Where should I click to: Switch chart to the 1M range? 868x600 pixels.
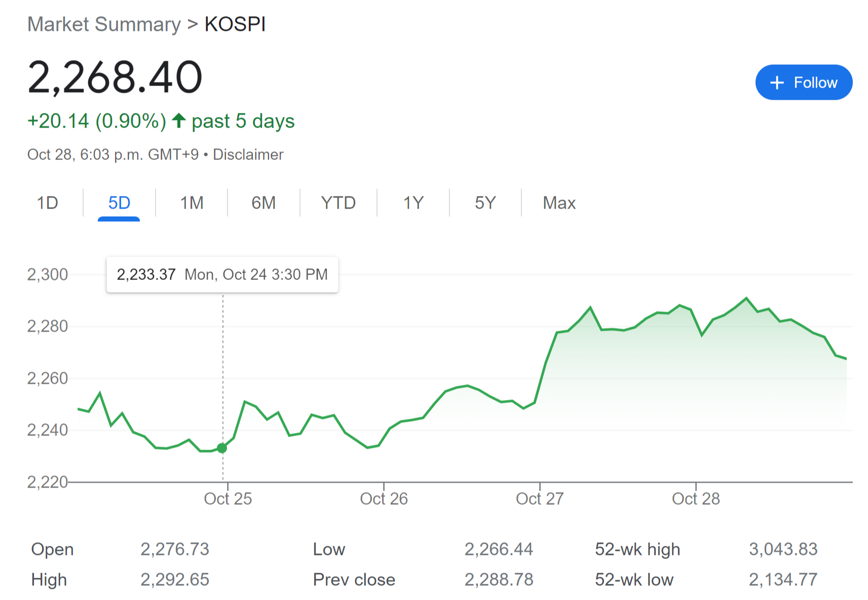192,203
